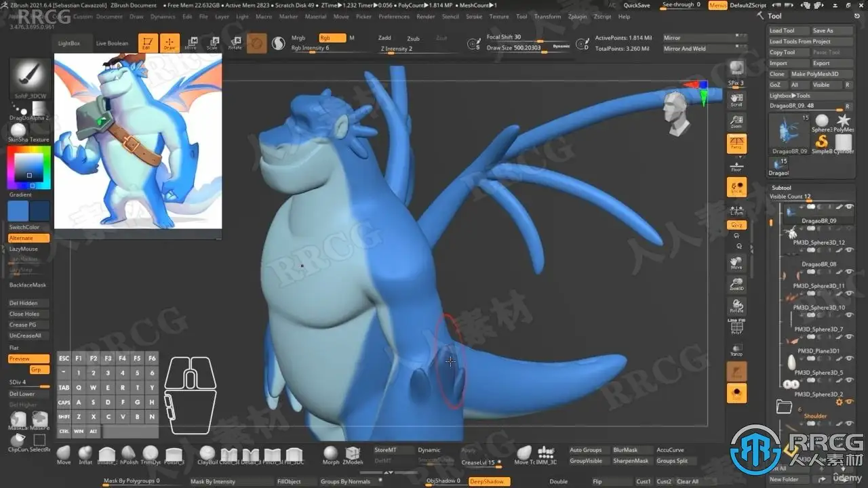Toggle the Rgb paint mode
The width and height of the screenshot is (868, 488).
pyautogui.click(x=332, y=38)
